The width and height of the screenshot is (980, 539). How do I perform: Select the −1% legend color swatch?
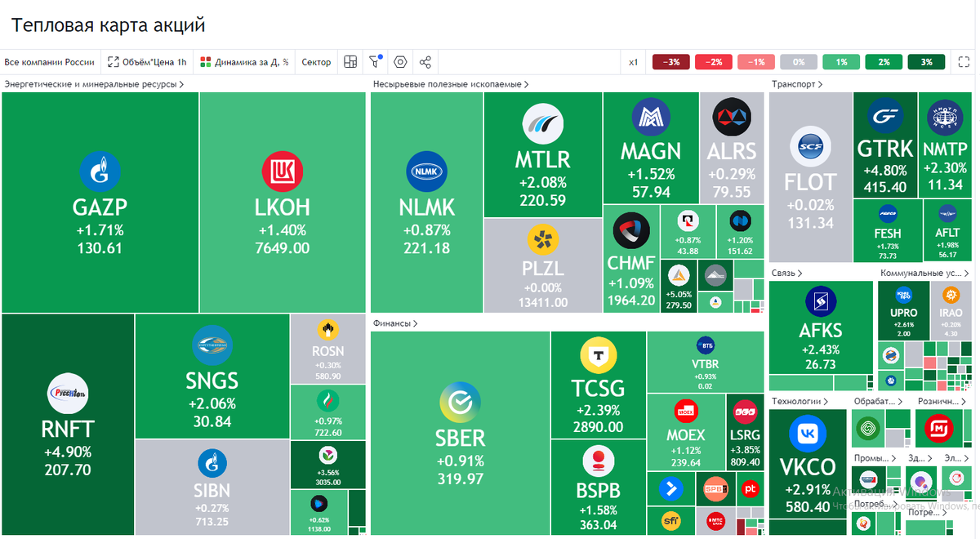(756, 62)
